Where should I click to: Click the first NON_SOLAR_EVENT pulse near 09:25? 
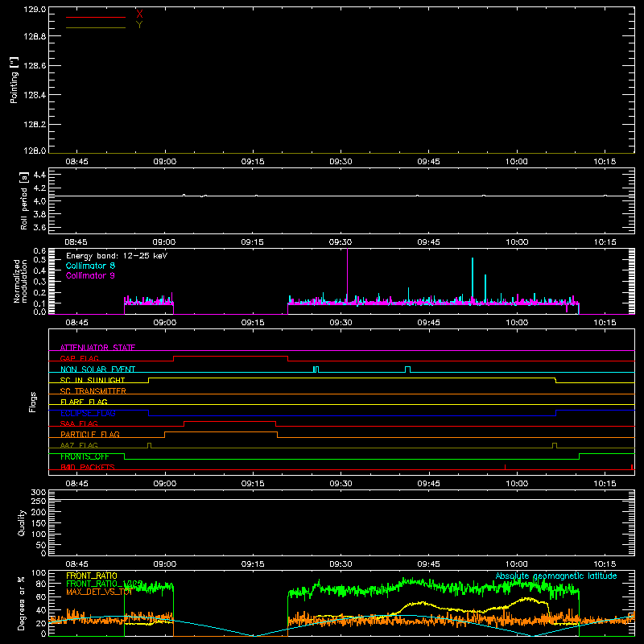click(316, 369)
